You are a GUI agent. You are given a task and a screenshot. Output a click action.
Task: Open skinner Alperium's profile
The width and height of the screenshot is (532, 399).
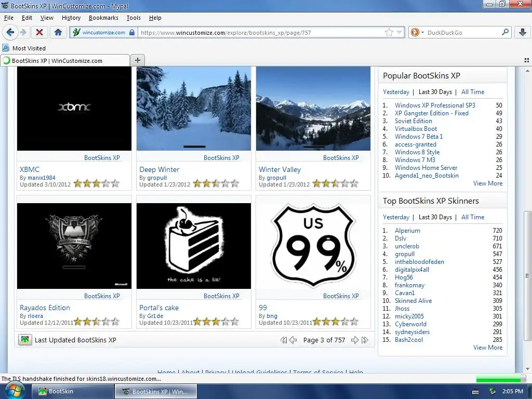(x=407, y=230)
